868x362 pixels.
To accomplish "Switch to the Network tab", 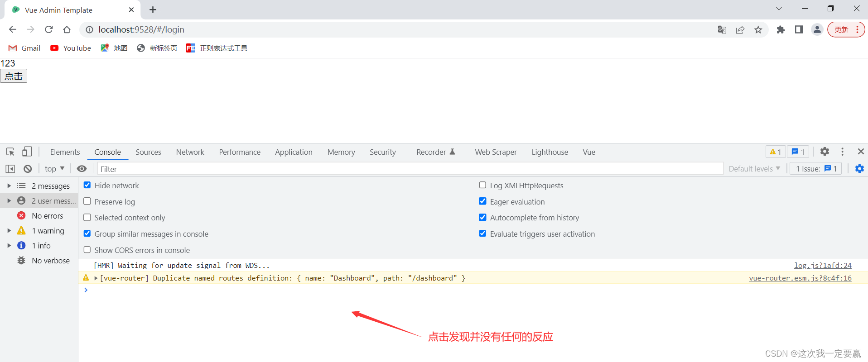I will coord(190,152).
